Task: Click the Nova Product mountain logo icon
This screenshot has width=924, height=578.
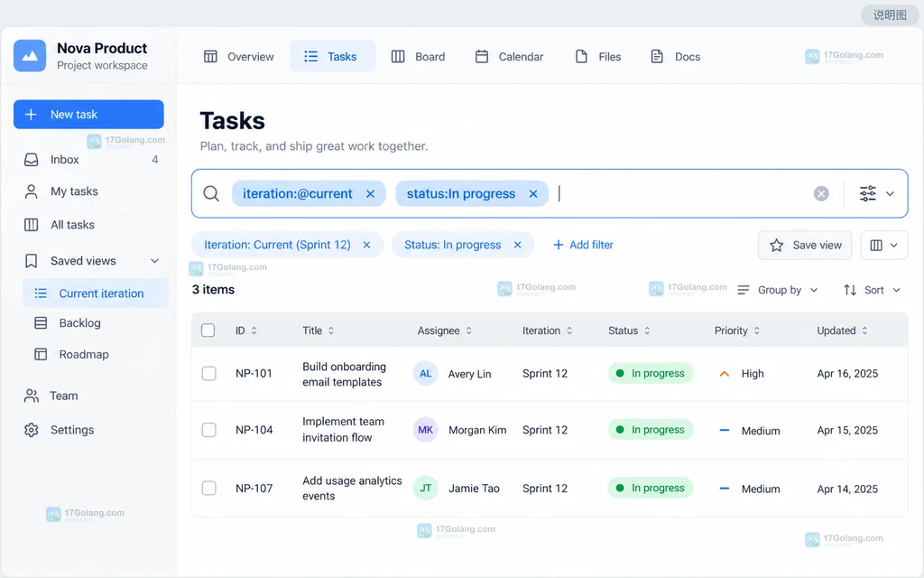Action: click(30, 56)
